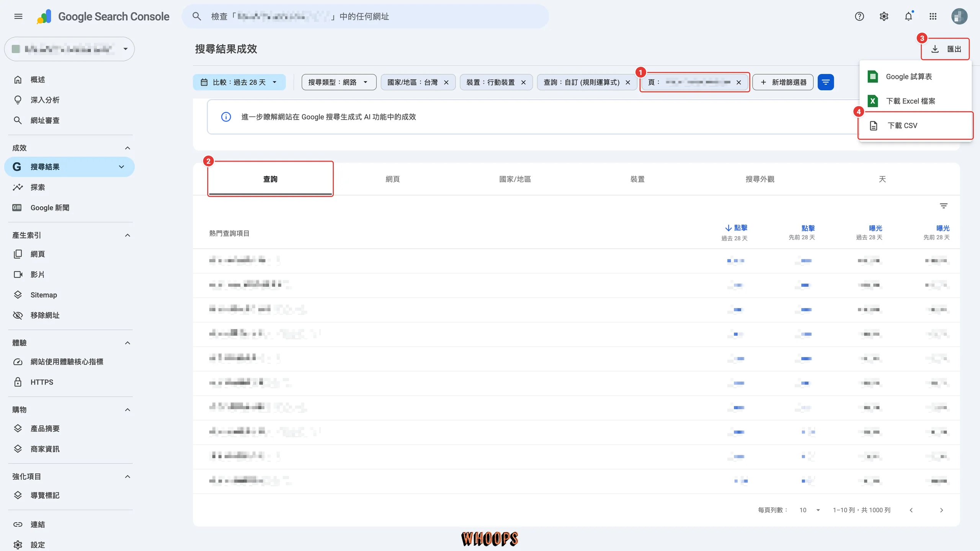
Task: Go to next page of results
Action: click(942, 510)
